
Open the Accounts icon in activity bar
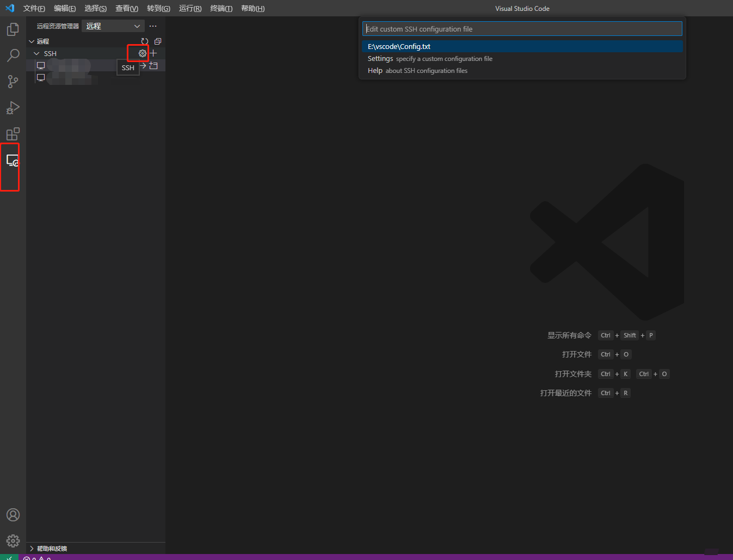tap(13, 515)
